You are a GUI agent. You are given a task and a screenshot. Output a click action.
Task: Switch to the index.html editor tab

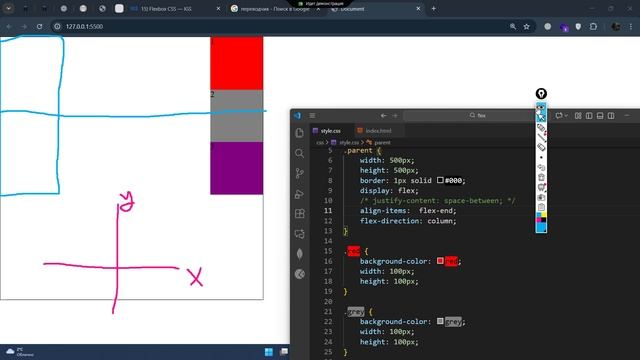(378, 131)
